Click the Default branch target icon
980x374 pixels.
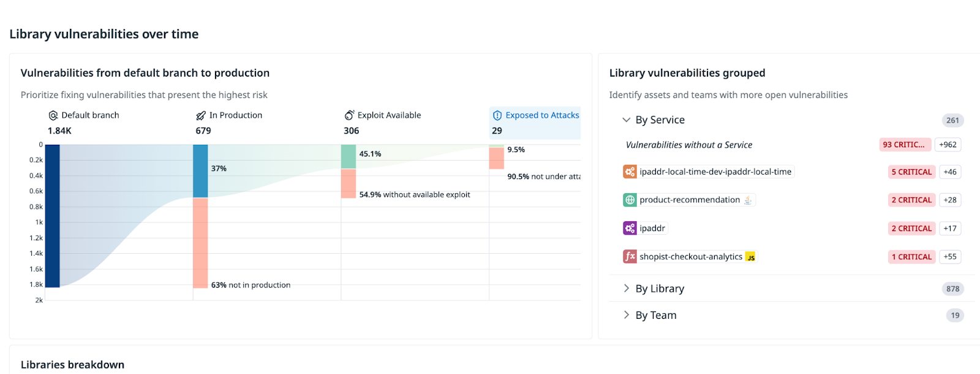pyautogui.click(x=53, y=115)
